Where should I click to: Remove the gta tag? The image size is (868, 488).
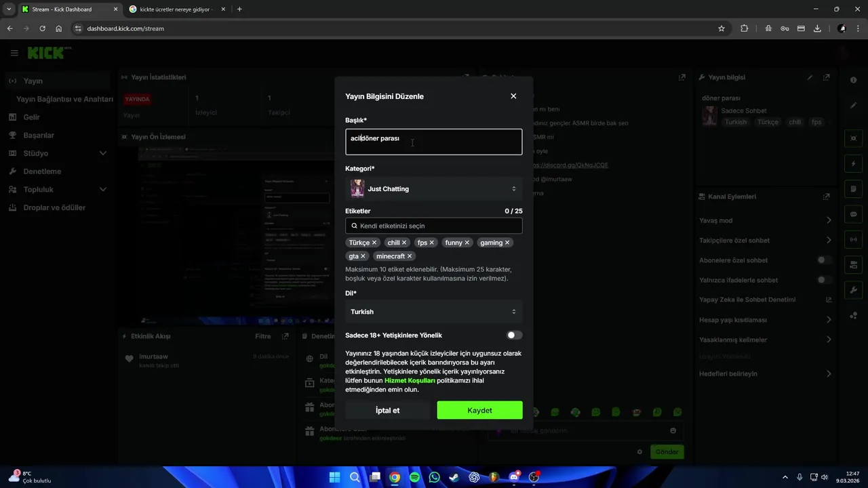[363, 256]
